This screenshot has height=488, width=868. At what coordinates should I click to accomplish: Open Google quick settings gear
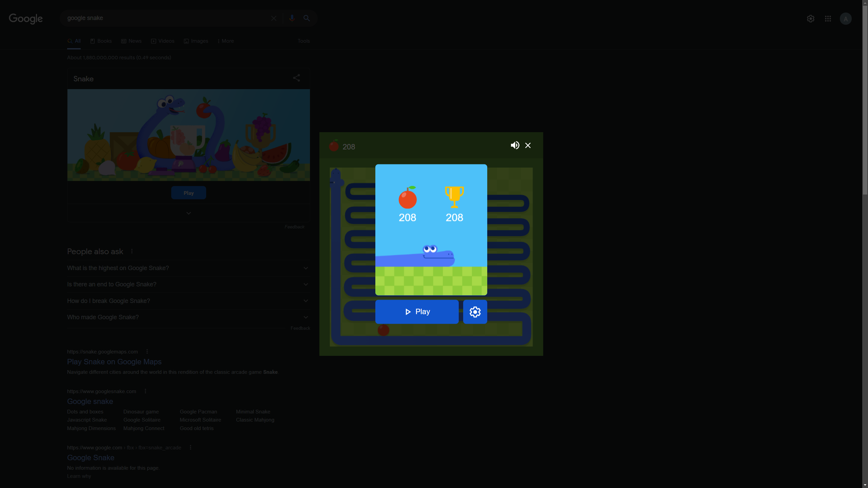click(x=811, y=19)
